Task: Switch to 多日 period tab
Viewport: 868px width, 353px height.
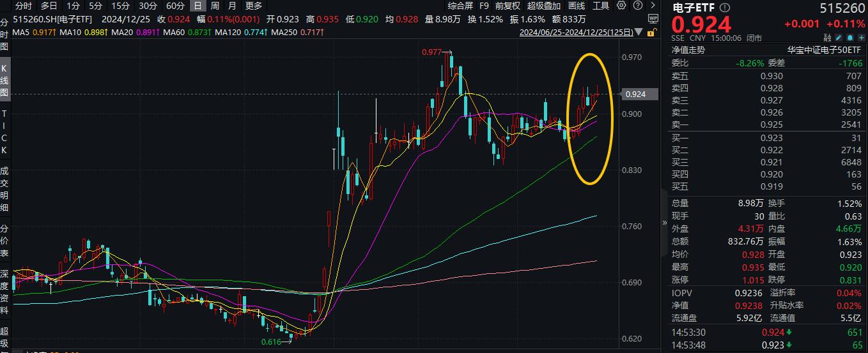Action: pyautogui.click(x=49, y=6)
